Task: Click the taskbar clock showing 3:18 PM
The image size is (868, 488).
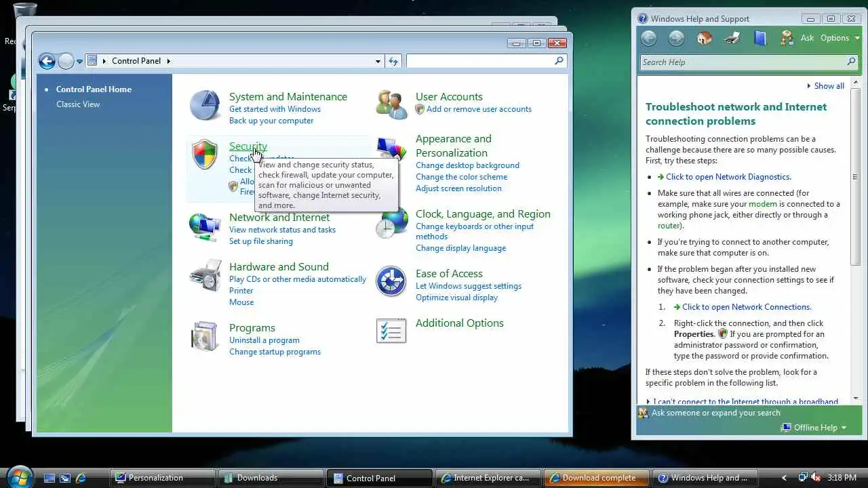Action: (x=842, y=478)
